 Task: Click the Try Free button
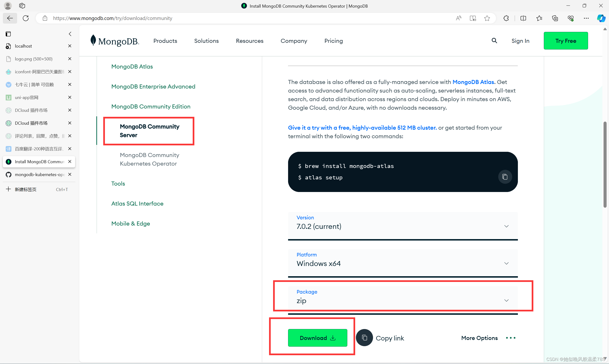point(566,41)
